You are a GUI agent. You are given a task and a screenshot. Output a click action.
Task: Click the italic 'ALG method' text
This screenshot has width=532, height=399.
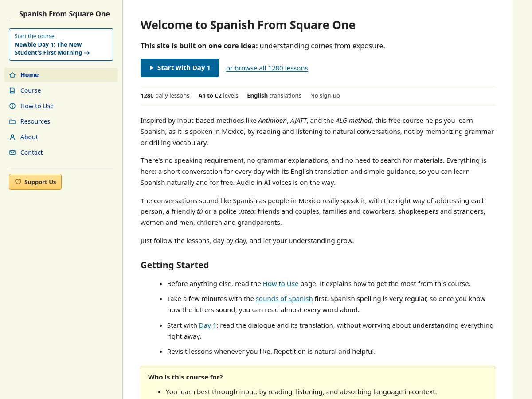pos(354,121)
